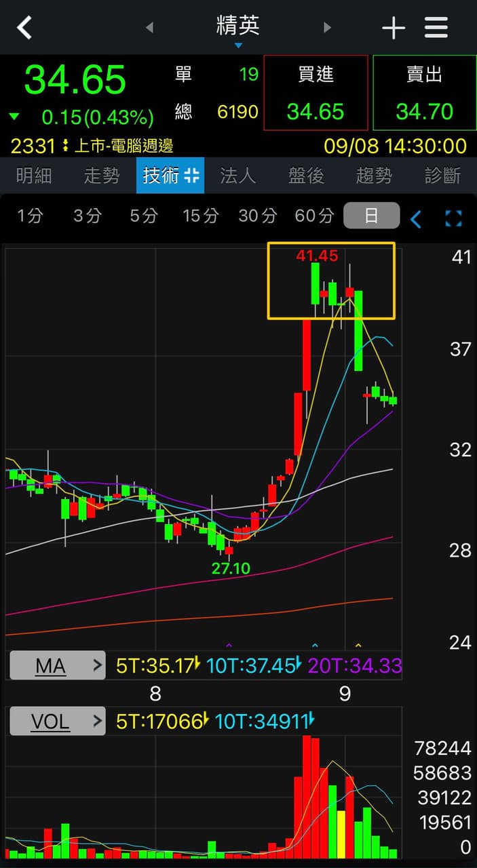The image size is (477, 868).
Task: Tap the price change 0.15(0.43%)
Action: coord(98,117)
